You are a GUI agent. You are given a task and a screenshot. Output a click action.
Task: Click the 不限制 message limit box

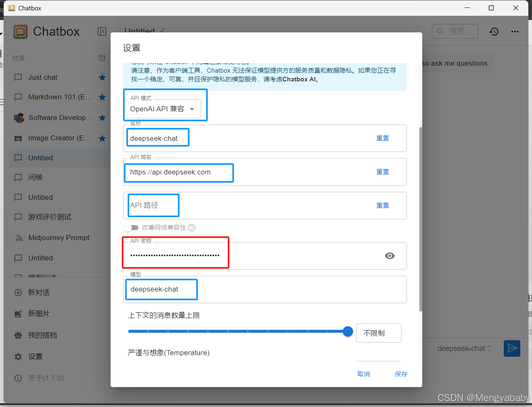point(379,333)
